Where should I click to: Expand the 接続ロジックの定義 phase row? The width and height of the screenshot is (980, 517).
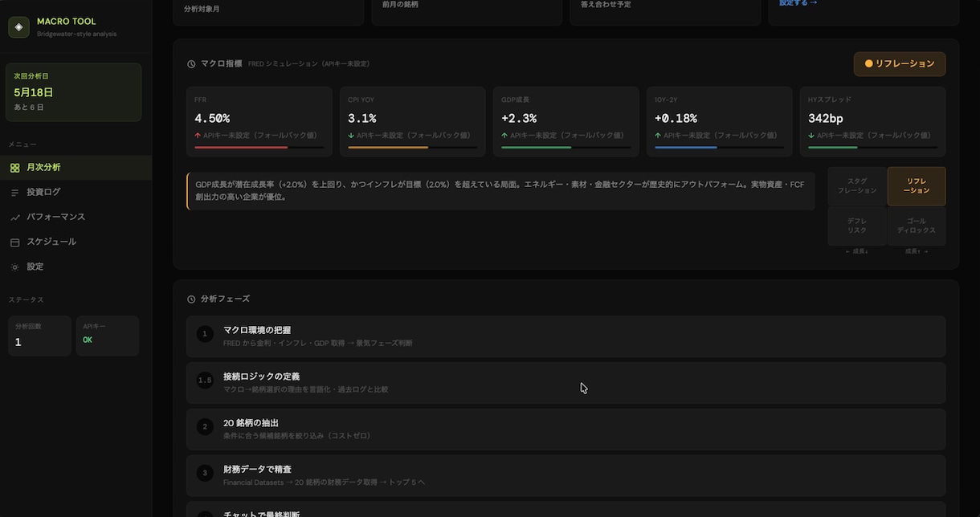(566, 383)
